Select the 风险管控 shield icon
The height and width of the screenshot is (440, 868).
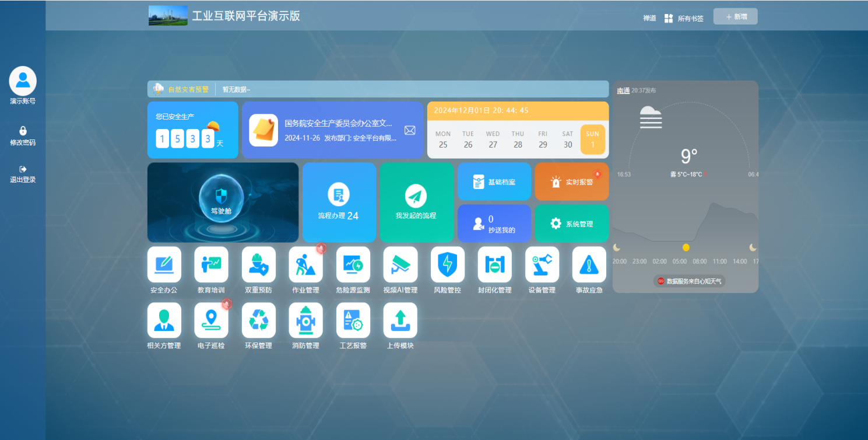click(x=447, y=264)
